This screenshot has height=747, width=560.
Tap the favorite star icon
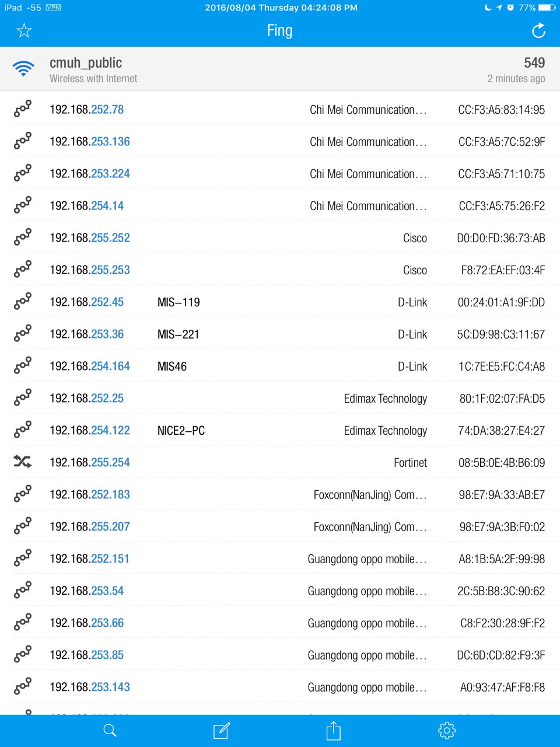click(24, 30)
